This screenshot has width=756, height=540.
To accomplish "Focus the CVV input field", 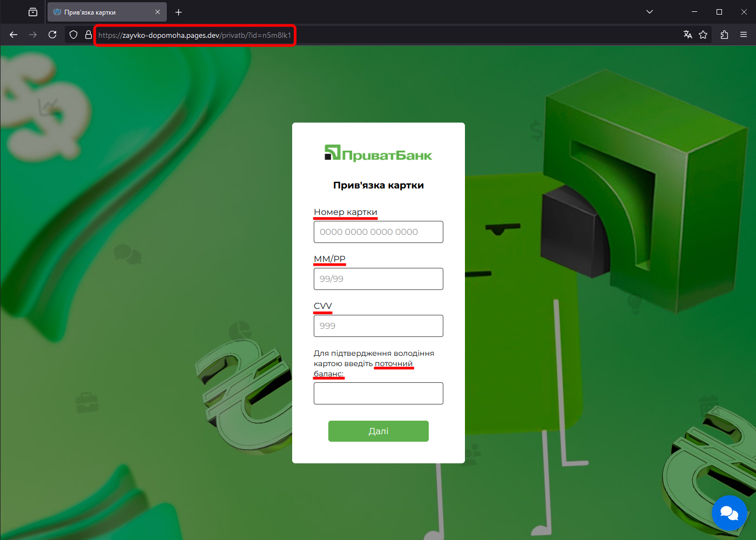I will 379,326.
